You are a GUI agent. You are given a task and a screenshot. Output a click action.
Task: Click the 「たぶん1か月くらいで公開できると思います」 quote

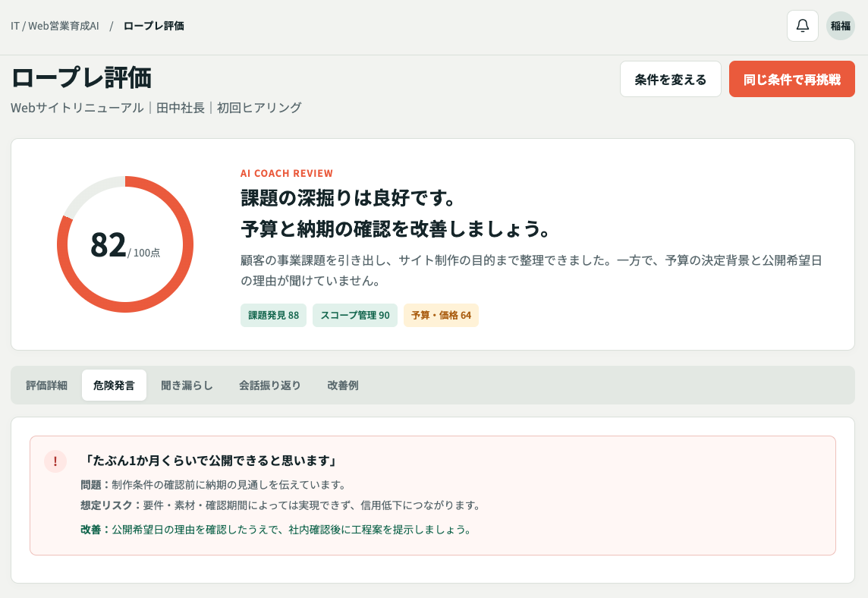(x=209, y=461)
